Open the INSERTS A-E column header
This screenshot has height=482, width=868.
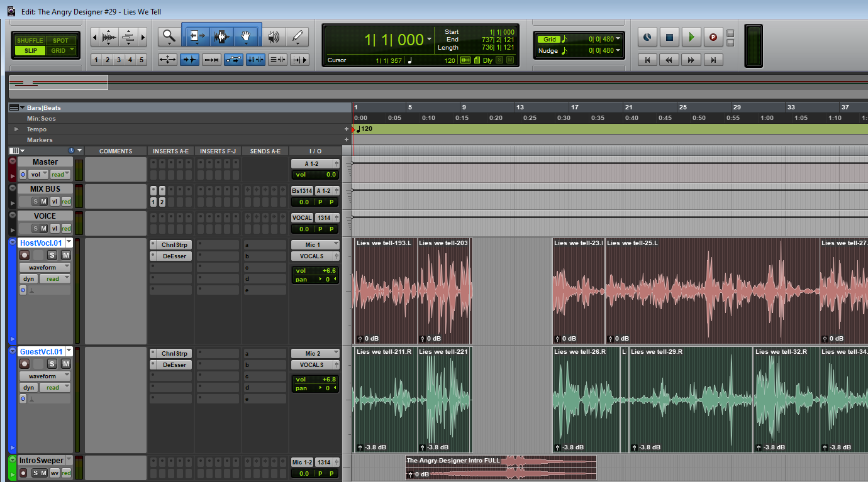coord(170,151)
